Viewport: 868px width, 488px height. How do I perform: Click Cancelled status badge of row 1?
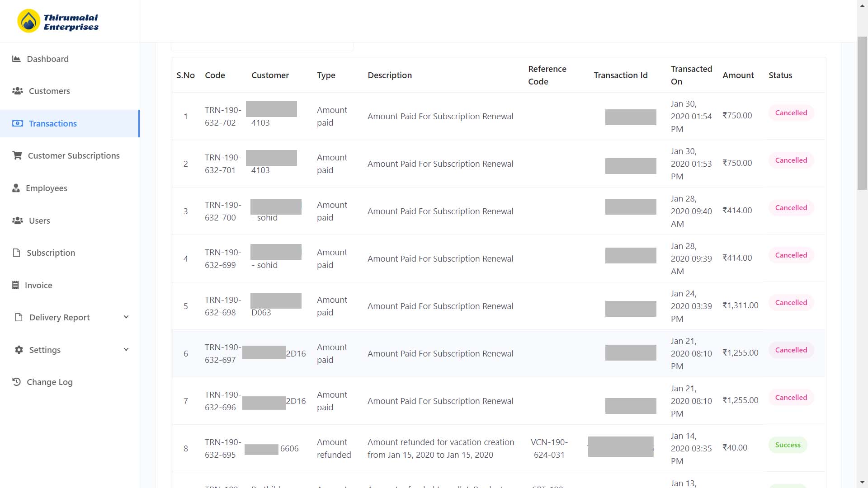[791, 113]
